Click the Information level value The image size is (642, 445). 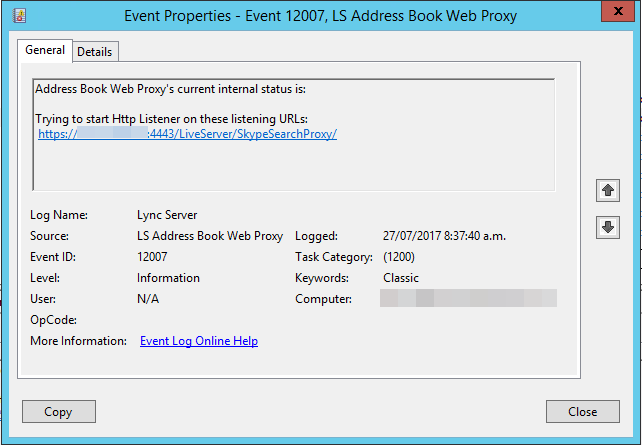click(168, 278)
